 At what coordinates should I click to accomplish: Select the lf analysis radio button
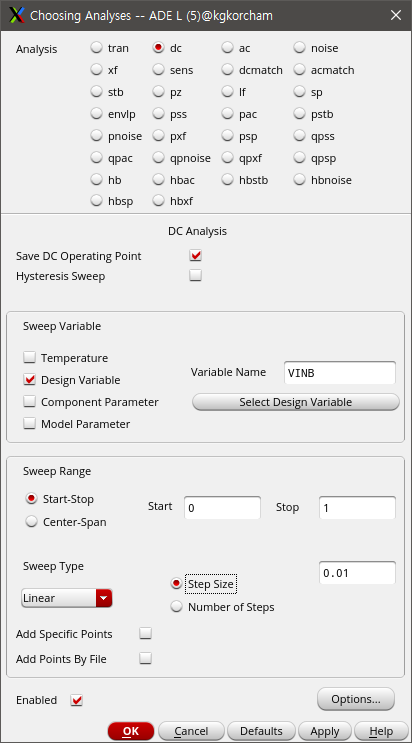click(228, 91)
